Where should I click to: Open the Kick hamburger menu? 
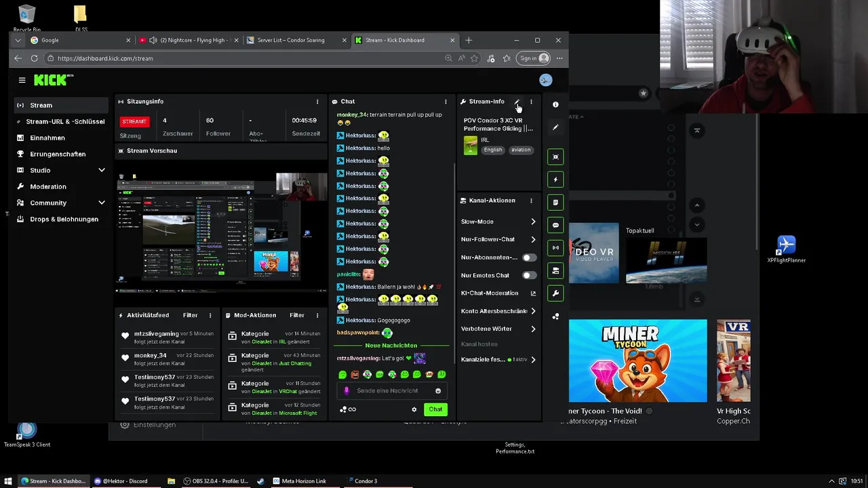pyautogui.click(x=22, y=80)
